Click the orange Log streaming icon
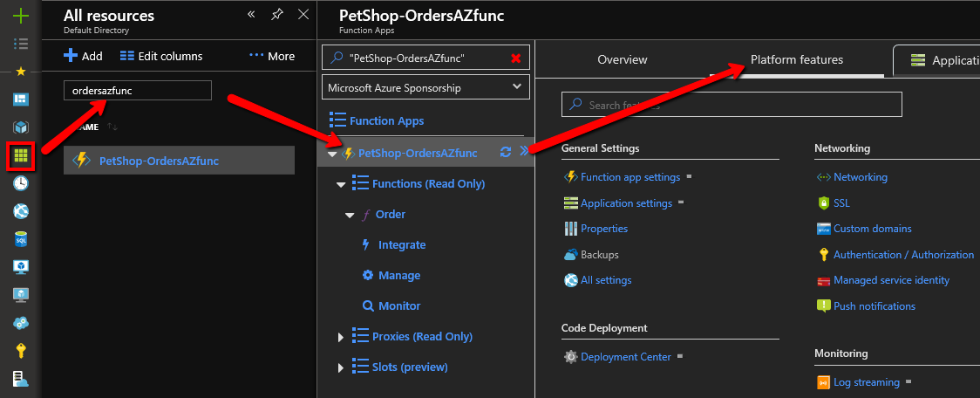Viewport: 980px width, 398px height. coord(823,382)
